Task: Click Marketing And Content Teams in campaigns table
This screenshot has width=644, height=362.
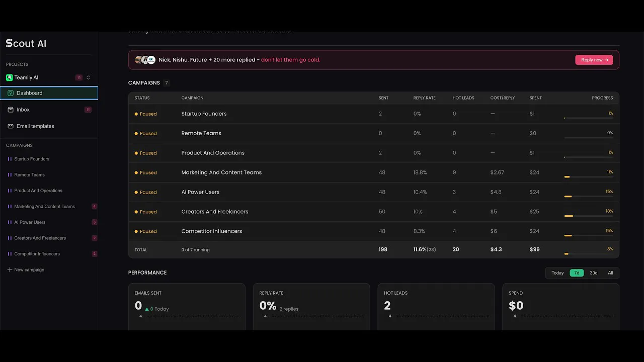Action: (221, 172)
